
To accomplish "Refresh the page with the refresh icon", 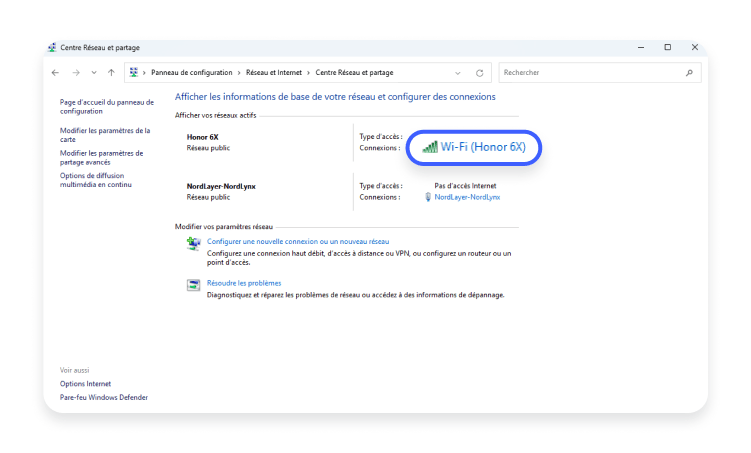I will (x=479, y=73).
